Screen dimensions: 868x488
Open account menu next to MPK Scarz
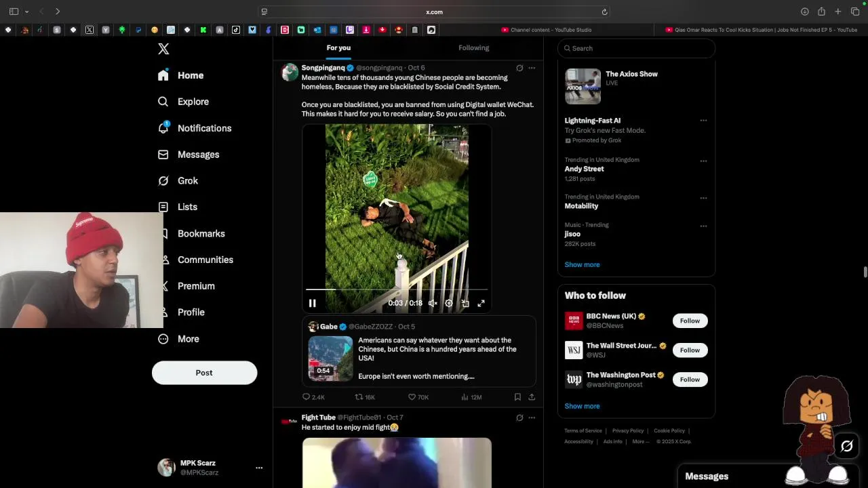pos(259,468)
